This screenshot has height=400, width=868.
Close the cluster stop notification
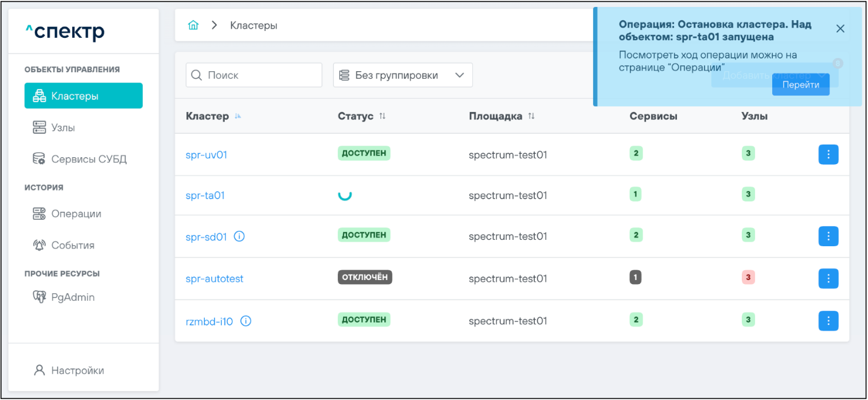(840, 29)
